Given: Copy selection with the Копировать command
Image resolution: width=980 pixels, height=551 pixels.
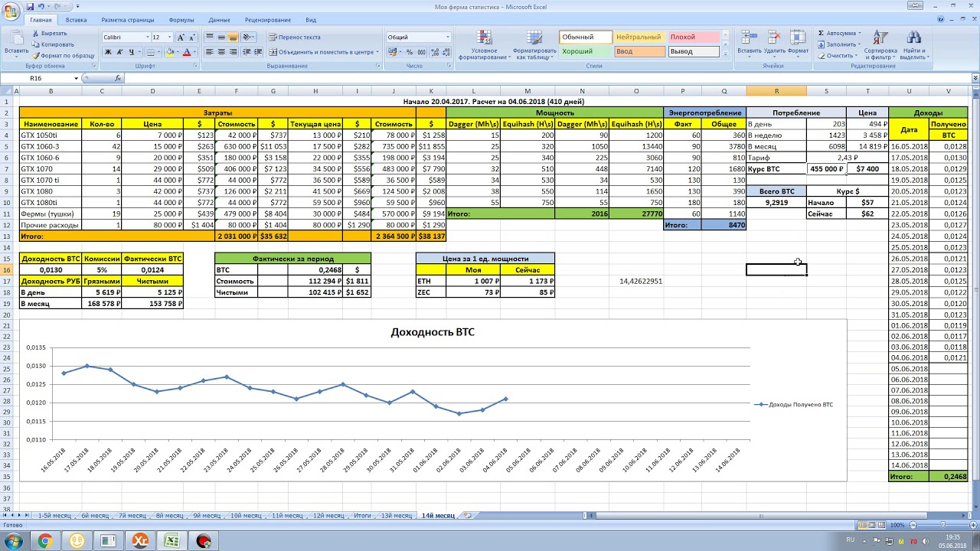Looking at the screenshot, I should click(53, 44).
